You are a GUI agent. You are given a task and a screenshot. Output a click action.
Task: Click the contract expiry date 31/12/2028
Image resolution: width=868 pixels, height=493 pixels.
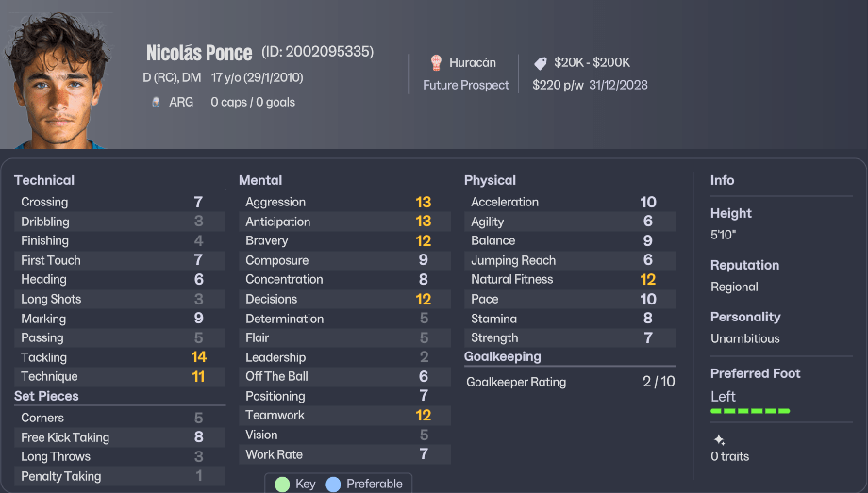point(618,85)
